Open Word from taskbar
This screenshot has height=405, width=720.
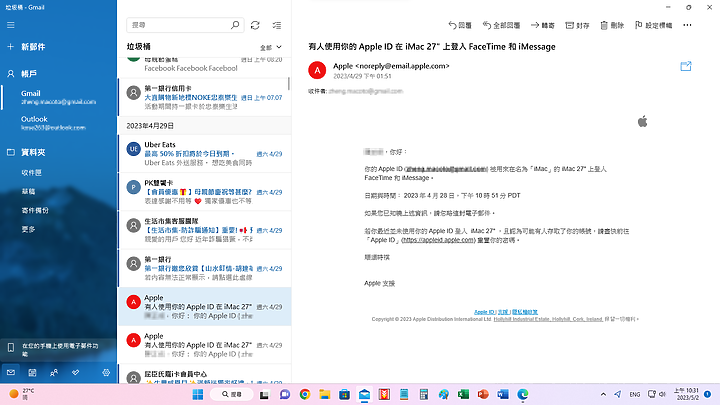[x=503, y=394]
